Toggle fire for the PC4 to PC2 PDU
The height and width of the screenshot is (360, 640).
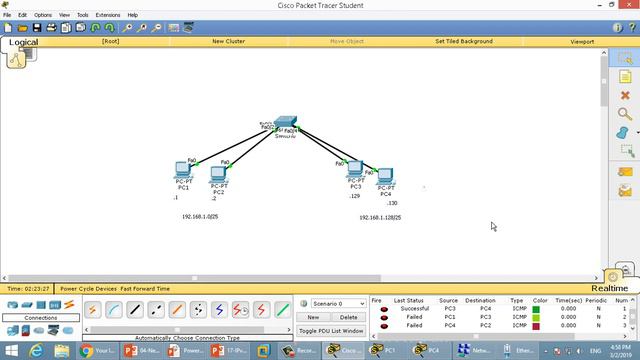pos(384,326)
